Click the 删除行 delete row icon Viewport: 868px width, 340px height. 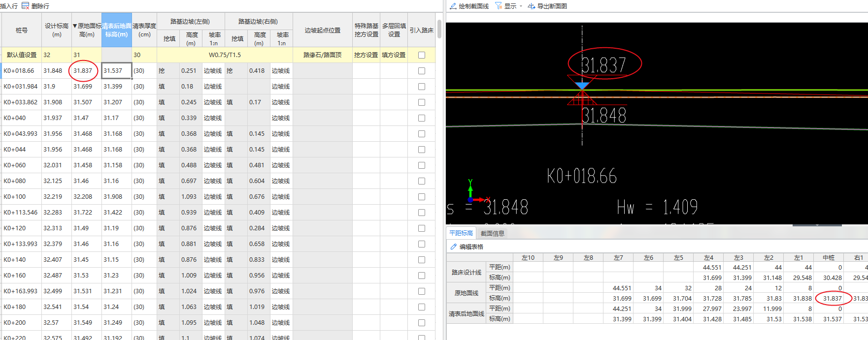[25, 6]
